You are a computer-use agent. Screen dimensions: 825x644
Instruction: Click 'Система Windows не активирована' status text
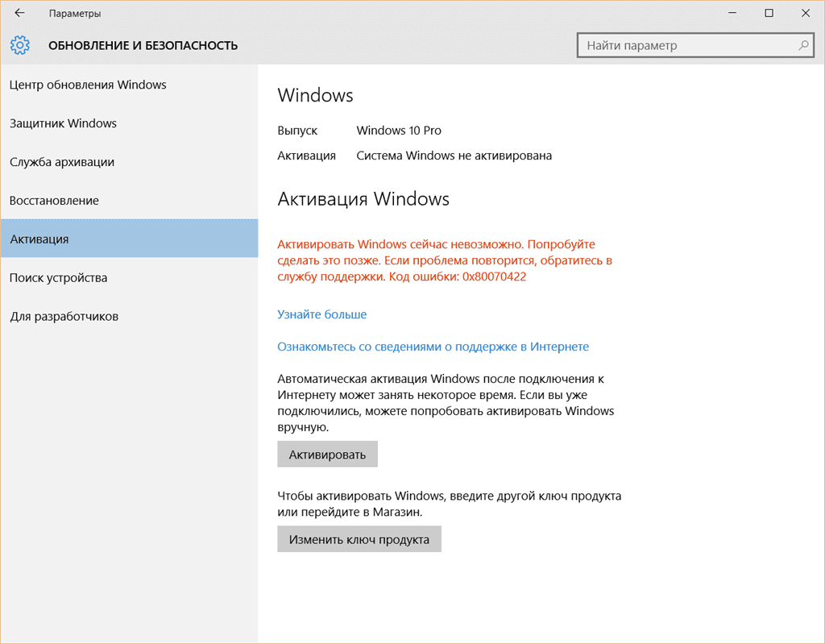point(454,156)
